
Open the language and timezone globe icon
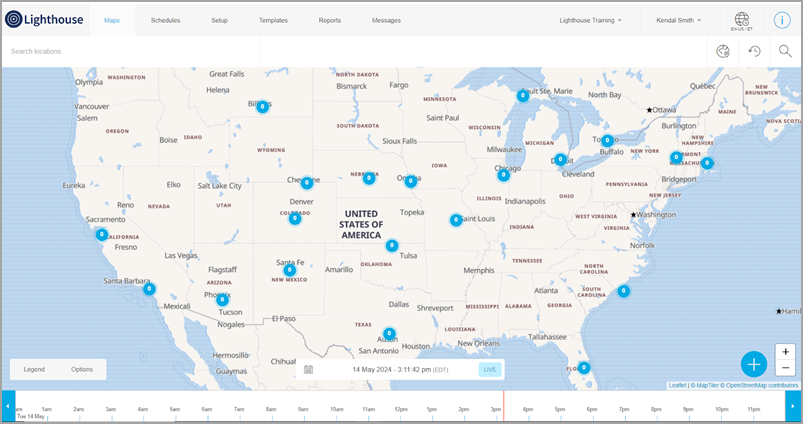pos(742,20)
